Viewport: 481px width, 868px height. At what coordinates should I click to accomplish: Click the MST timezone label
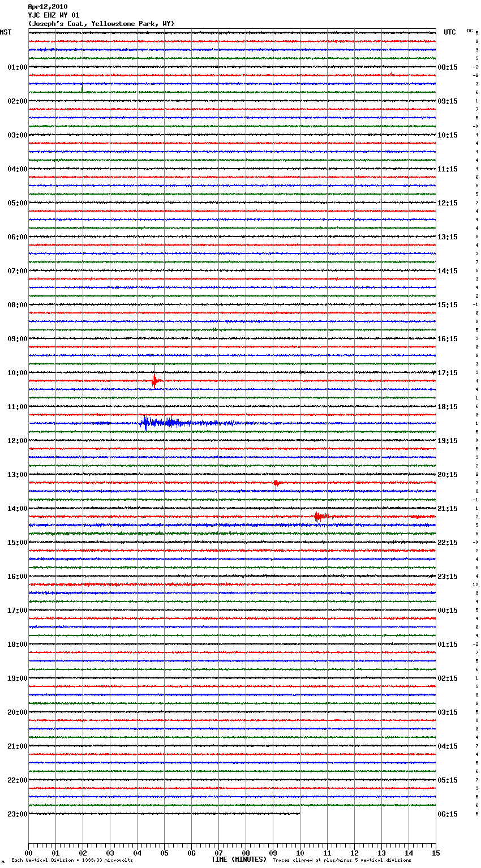click(6, 32)
